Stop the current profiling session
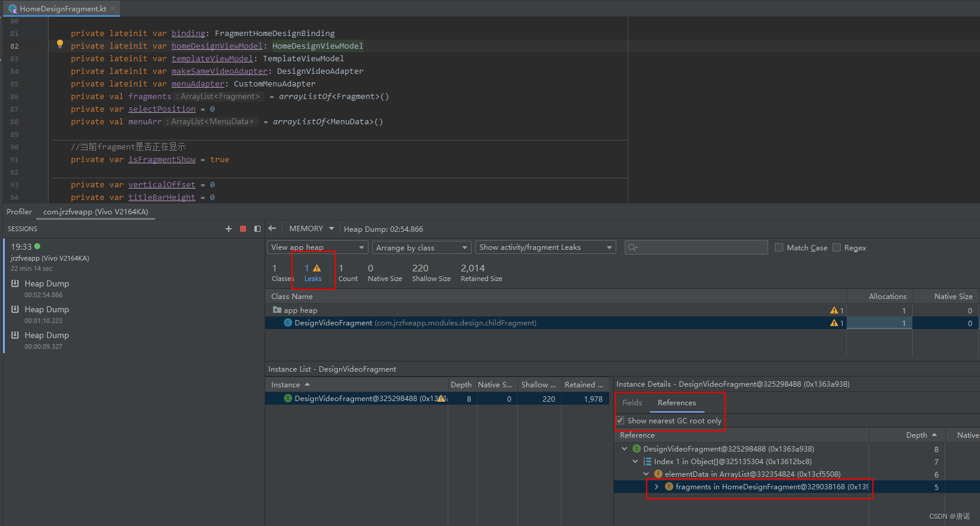Viewport: 980px width, 526px height. [x=243, y=229]
